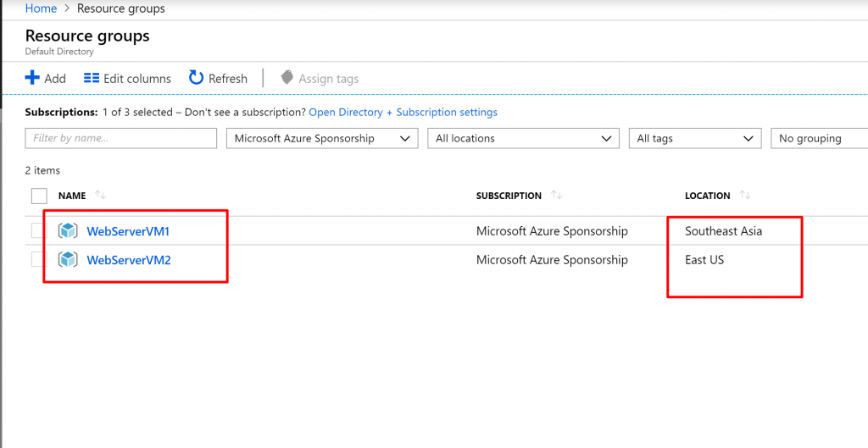Expand the Microsoft Azure Sponsorship subscription dropdown
Screen dimensions: 868x448
(322, 138)
